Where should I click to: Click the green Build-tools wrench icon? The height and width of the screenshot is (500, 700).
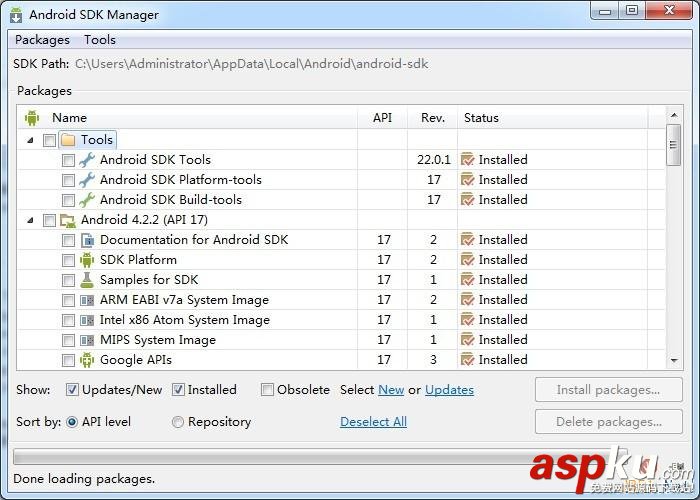pos(87,200)
